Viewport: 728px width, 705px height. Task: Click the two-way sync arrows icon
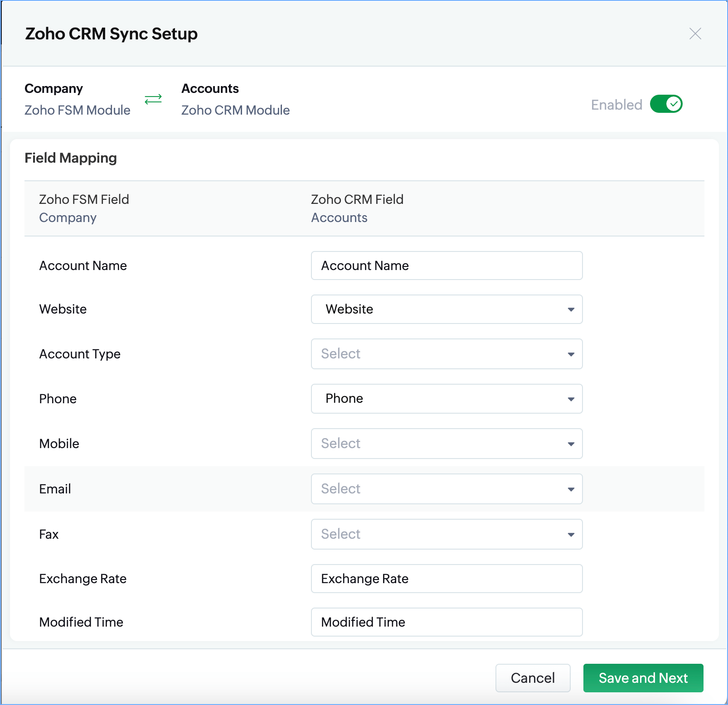coord(153,99)
